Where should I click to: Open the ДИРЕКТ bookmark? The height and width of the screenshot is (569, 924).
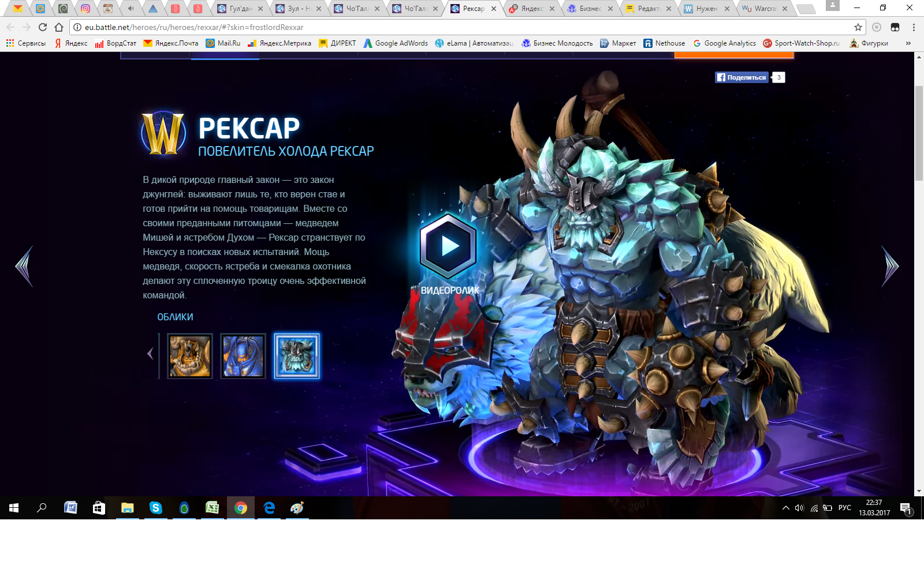[337, 43]
